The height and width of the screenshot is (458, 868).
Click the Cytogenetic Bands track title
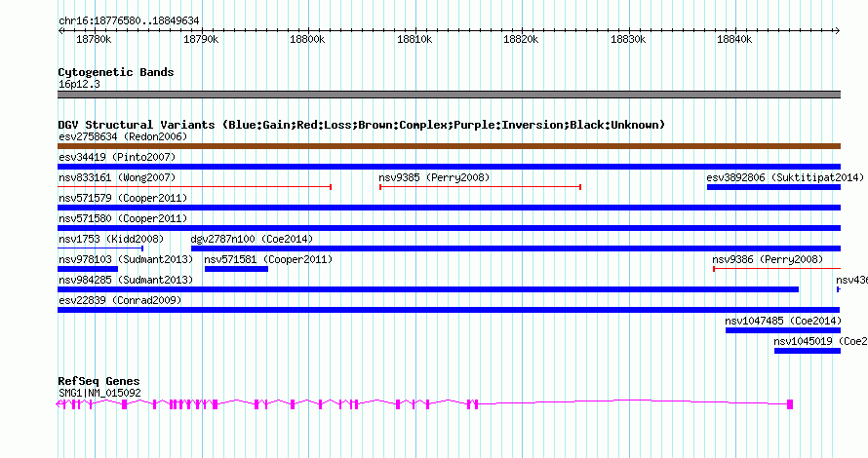click(x=116, y=72)
